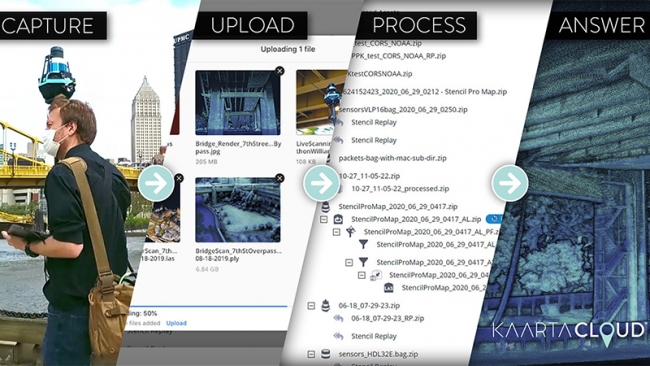Click the dataset icon beside 06-18_07-29-23.zip

(x=326, y=305)
